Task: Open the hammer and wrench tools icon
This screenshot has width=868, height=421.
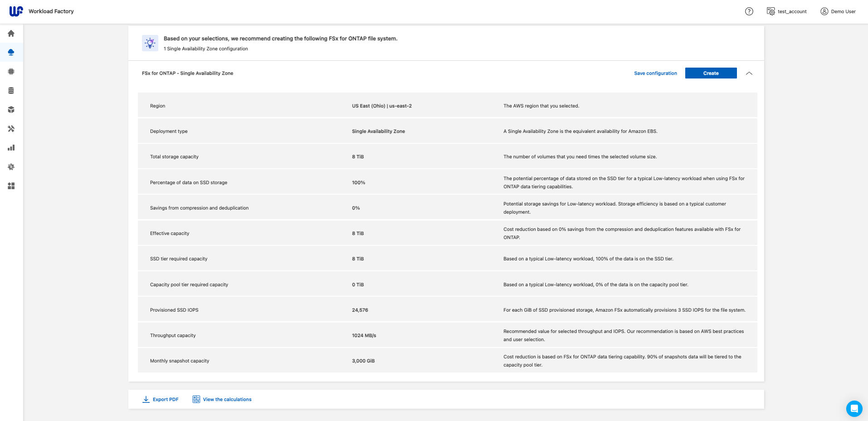Action: 11,129
